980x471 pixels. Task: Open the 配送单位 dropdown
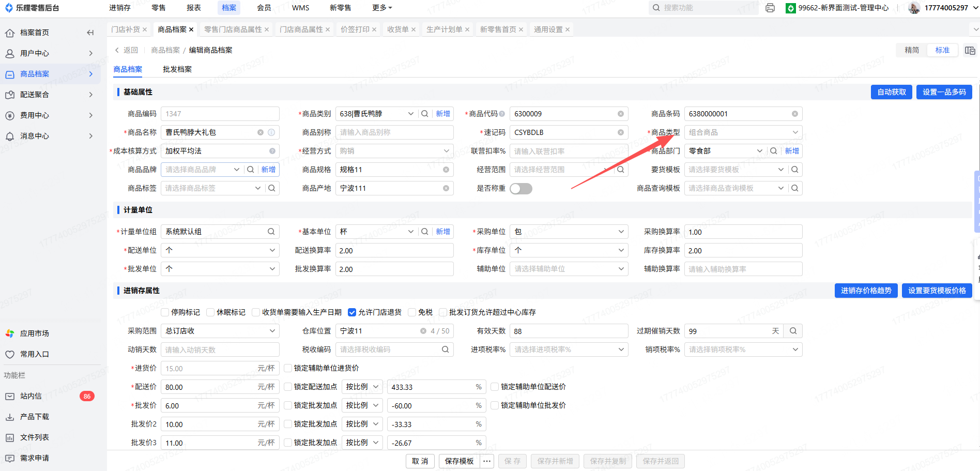(x=220, y=250)
